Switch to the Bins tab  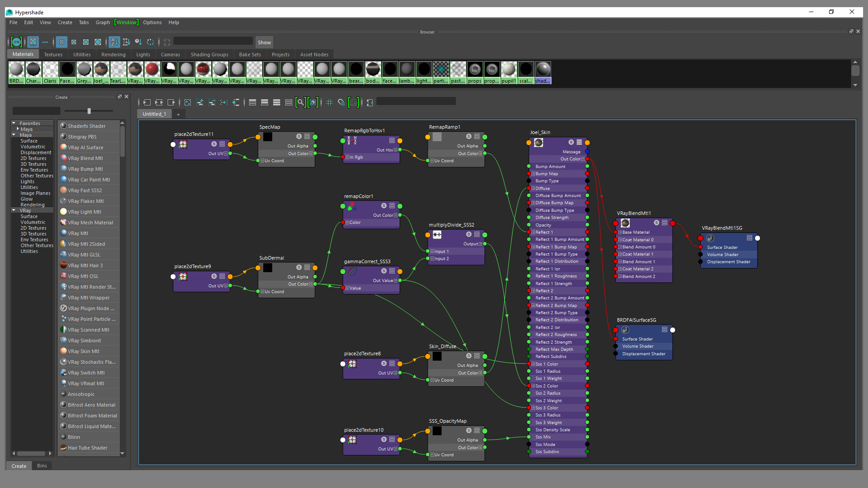(x=42, y=466)
